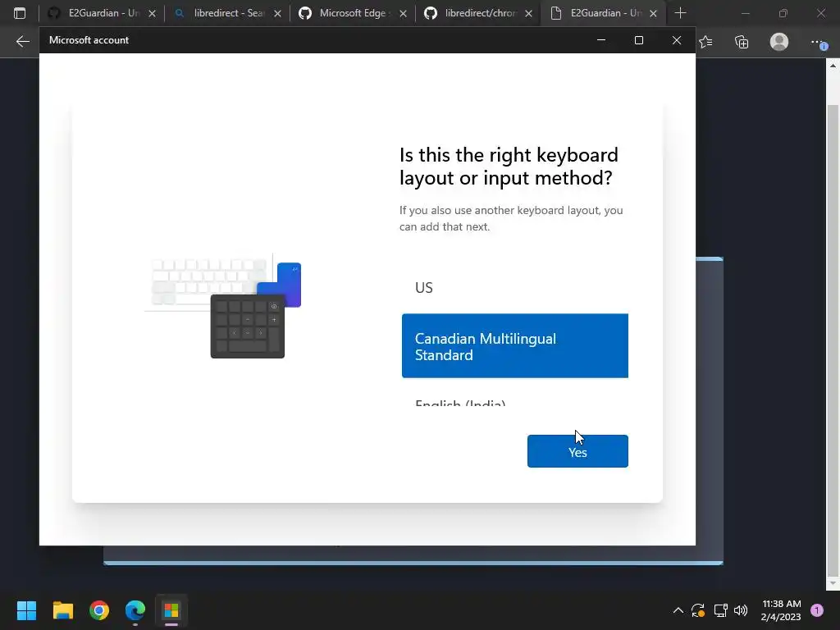Viewport: 840px width, 630px height.
Task: Open the Windows Start menu
Action: tap(26, 610)
